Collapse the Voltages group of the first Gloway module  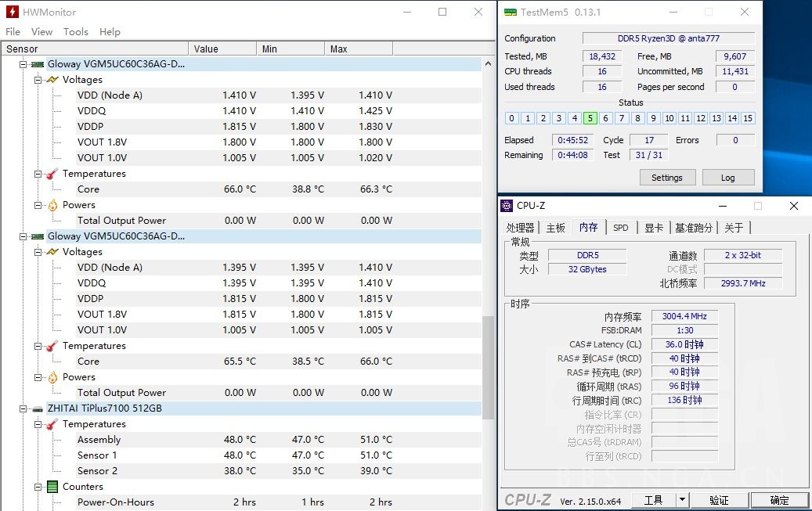37,79
